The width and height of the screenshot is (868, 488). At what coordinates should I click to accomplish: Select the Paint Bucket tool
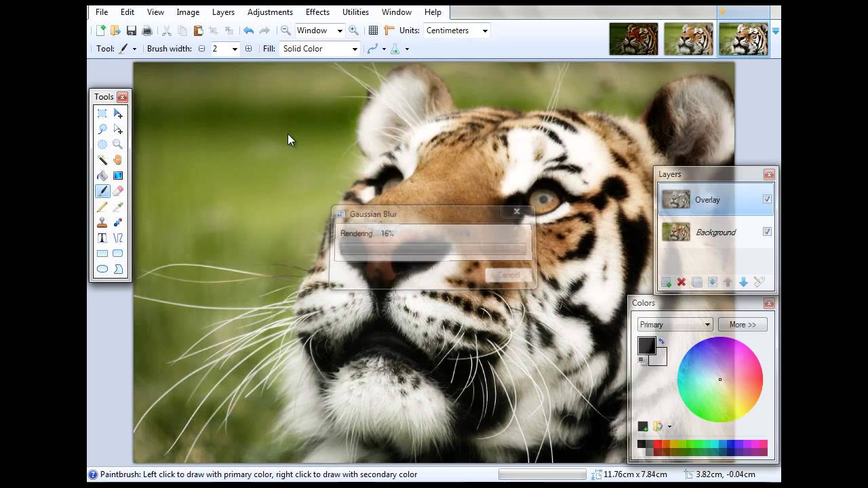coord(102,176)
